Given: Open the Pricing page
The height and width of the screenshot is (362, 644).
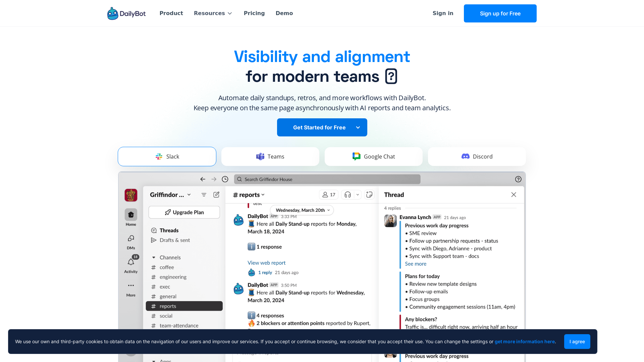Looking at the screenshot, I should tap(254, 13).
